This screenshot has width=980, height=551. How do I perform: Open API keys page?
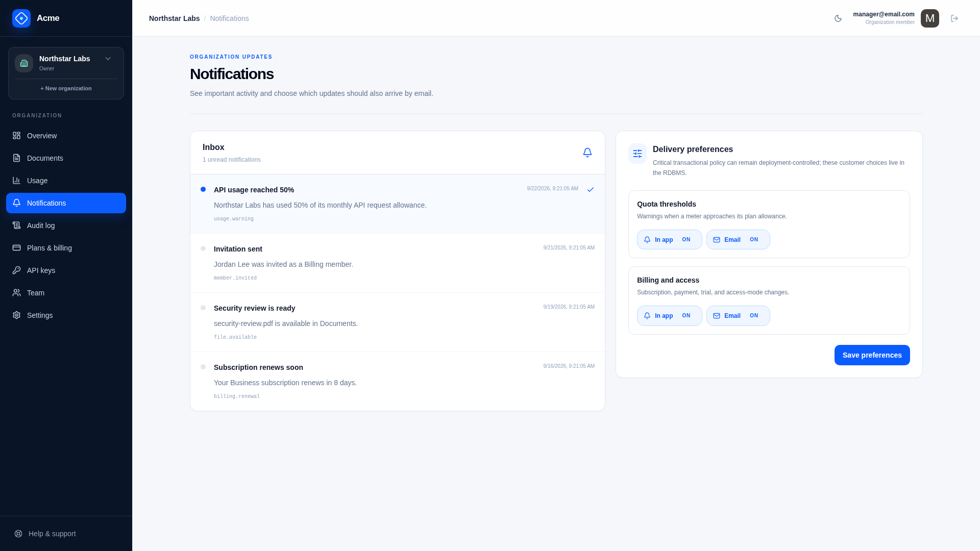(x=66, y=270)
